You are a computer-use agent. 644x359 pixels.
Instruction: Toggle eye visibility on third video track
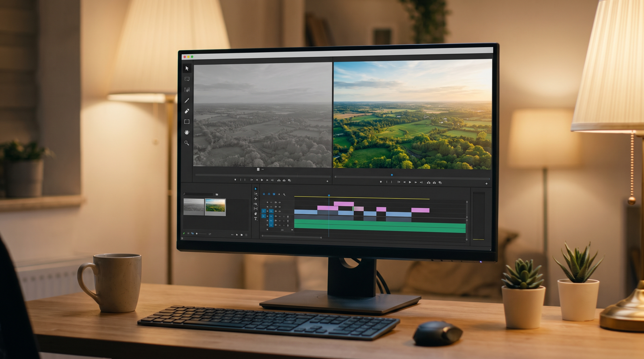pyautogui.click(x=280, y=211)
